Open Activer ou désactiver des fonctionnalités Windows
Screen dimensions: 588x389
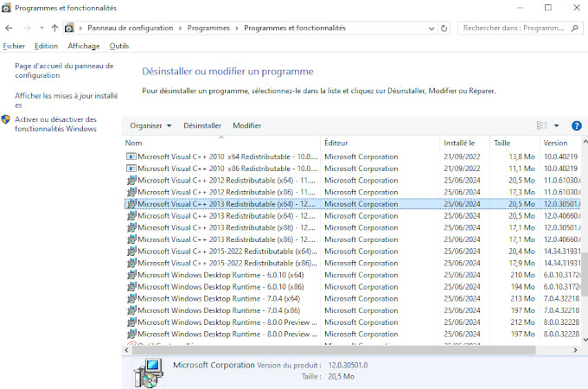click(x=56, y=124)
